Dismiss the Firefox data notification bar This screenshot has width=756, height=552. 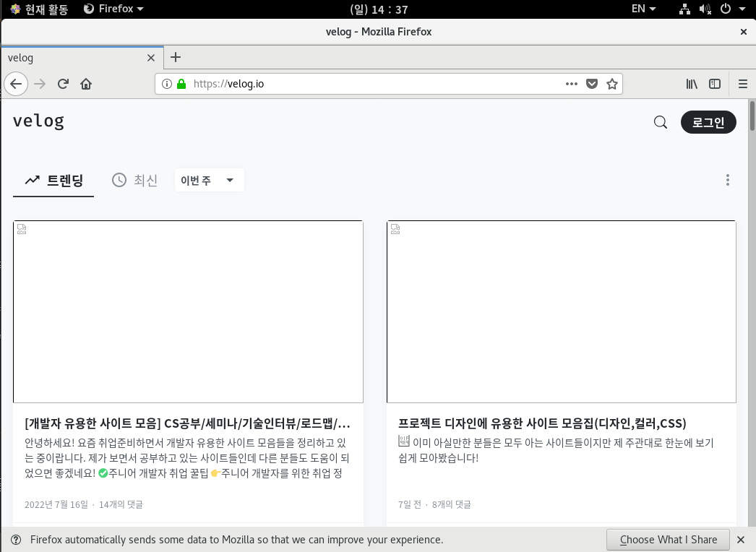coord(741,540)
